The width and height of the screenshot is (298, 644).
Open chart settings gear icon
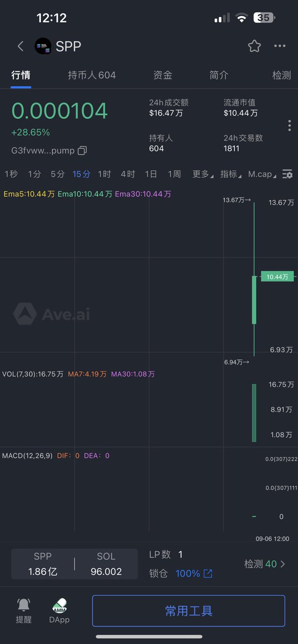point(288,174)
